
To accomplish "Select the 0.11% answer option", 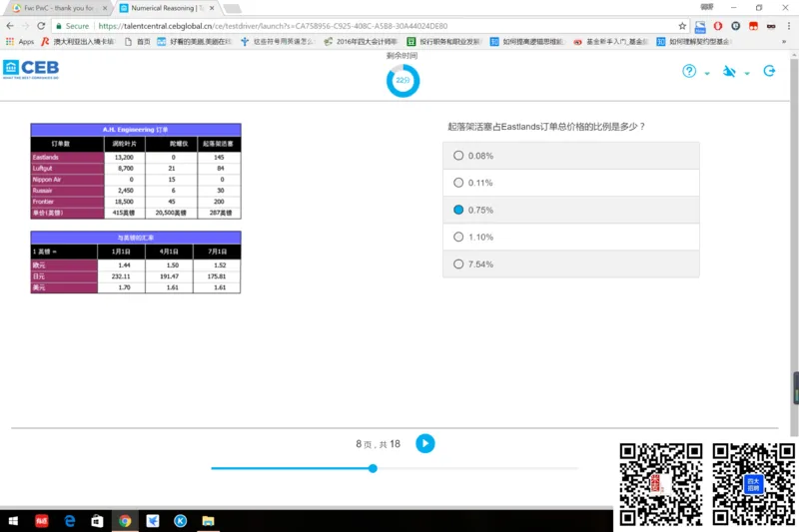I will [x=570, y=183].
